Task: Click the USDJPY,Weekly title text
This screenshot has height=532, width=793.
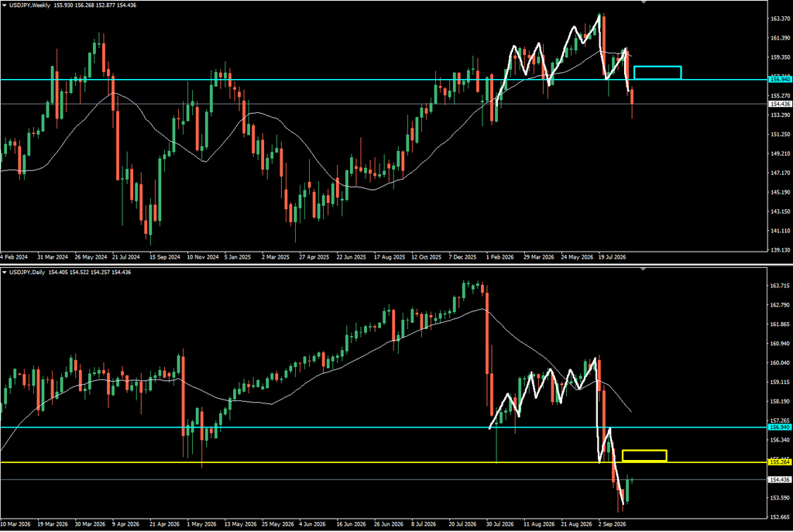Action: coord(30,5)
